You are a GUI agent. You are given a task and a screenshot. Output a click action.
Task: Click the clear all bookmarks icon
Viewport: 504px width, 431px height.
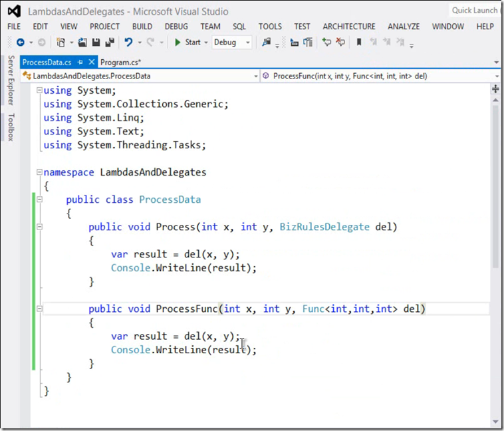[x=400, y=42]
